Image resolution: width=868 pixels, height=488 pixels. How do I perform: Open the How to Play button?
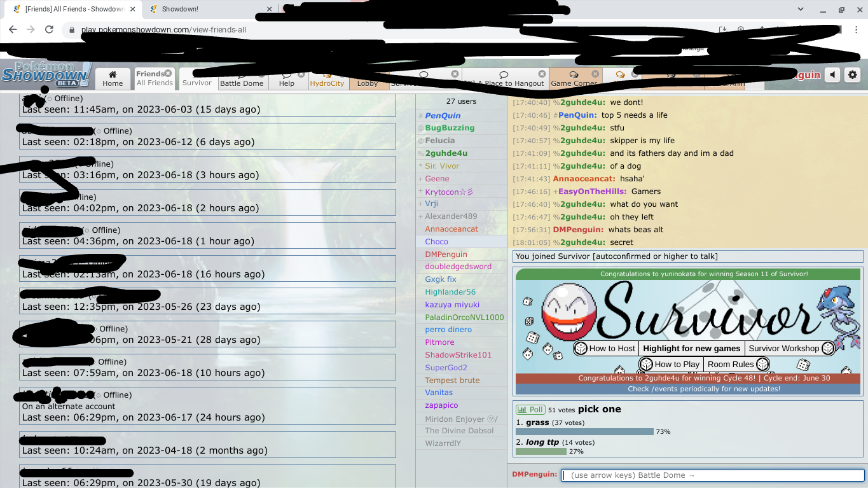[x=670, y=364]
